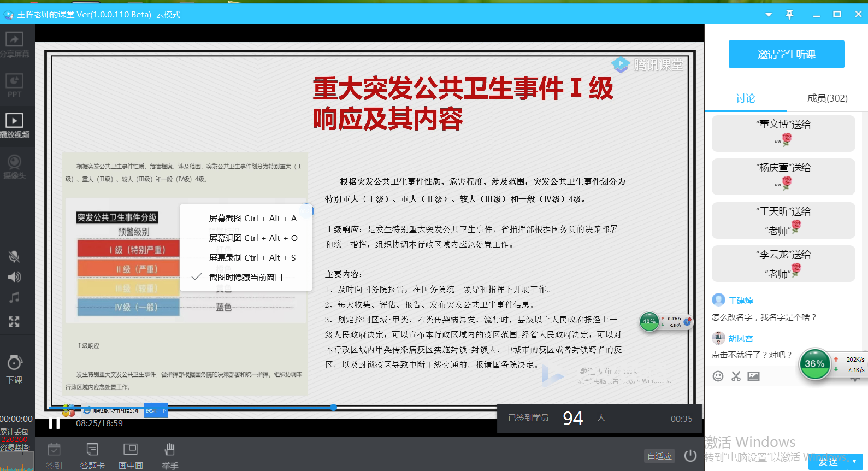Screen dimensions: 868x471
Task: Open the PPT tool in sidebar
Action: coord(14,82)
